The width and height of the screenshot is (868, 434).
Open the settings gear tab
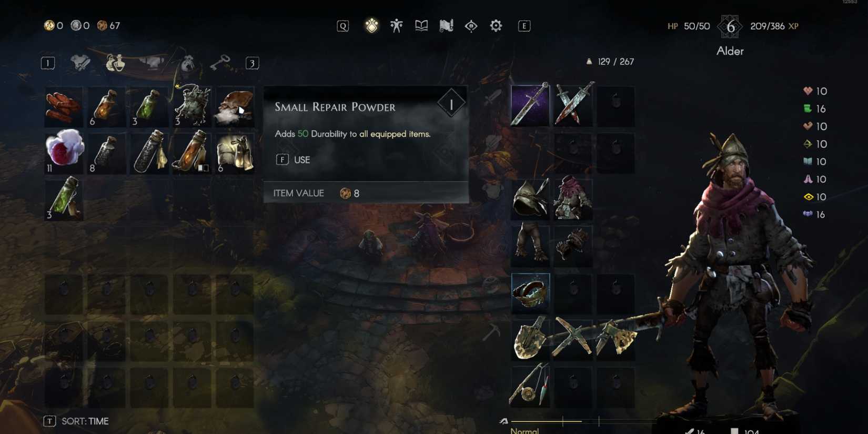(496, 26)
